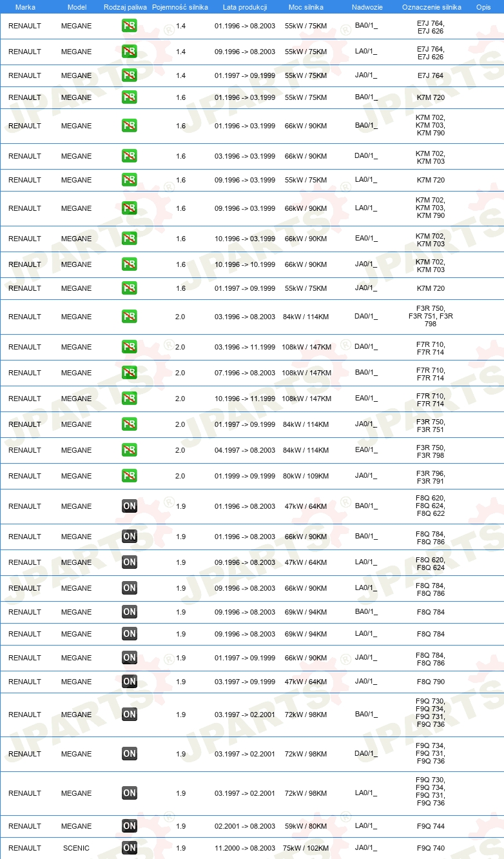Click the 2.0 capacity in the 01.1999 row
The width and height of the screenshot is (504, 859).
[180, 476]
